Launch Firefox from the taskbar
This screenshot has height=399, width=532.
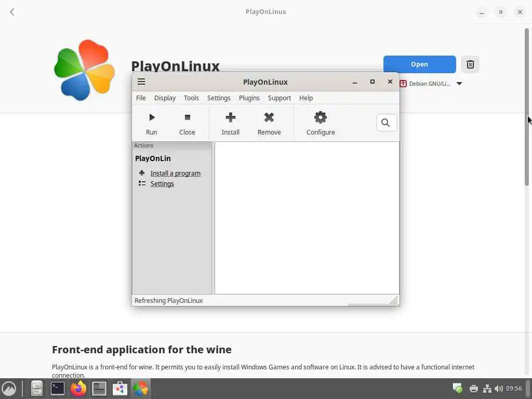coord(78,389)
